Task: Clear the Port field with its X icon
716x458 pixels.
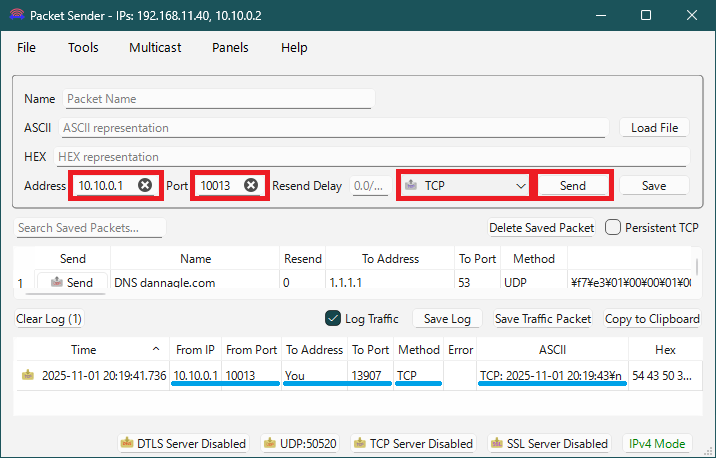Action: click(x=251, y=185)
